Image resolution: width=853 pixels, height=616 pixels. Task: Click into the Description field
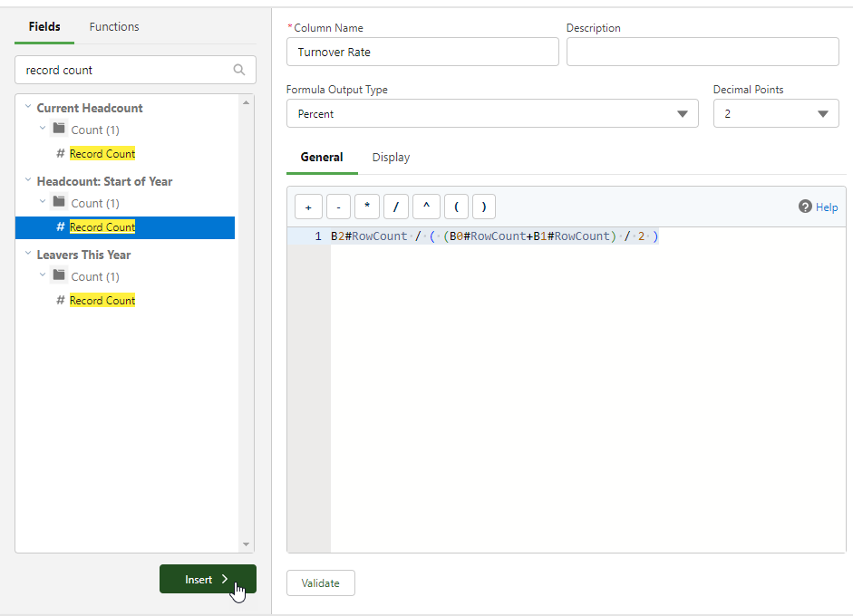tap(703, 53)
